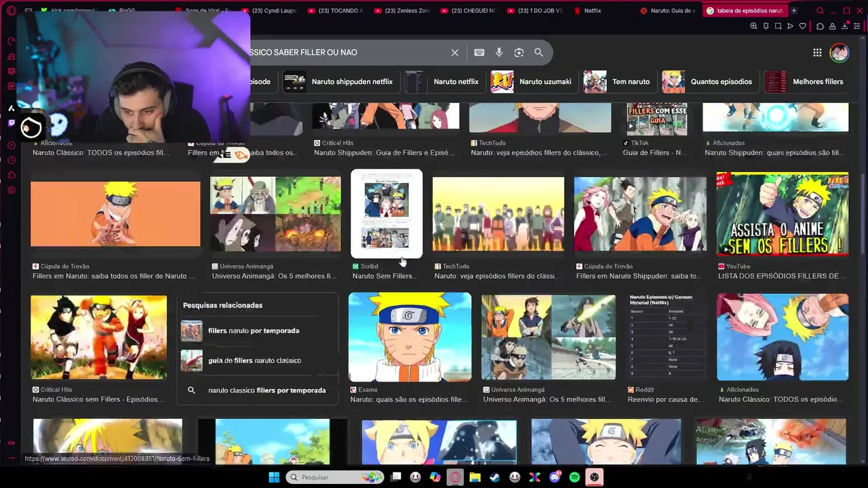868x488 pixels.
Task: Click the Windows taskbar search box
Action: click(335, 477)
